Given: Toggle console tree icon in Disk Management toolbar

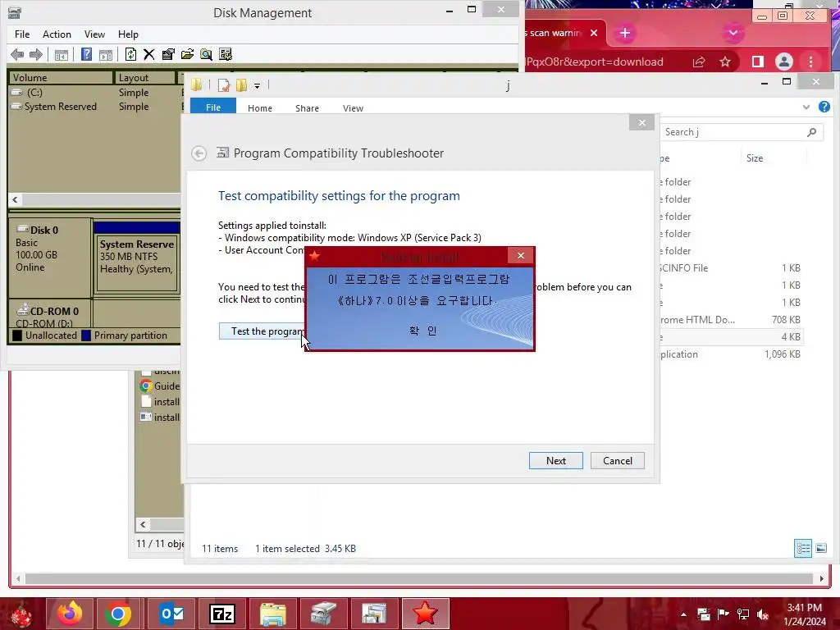Looking at the screenshot, I should coord(61,54).
